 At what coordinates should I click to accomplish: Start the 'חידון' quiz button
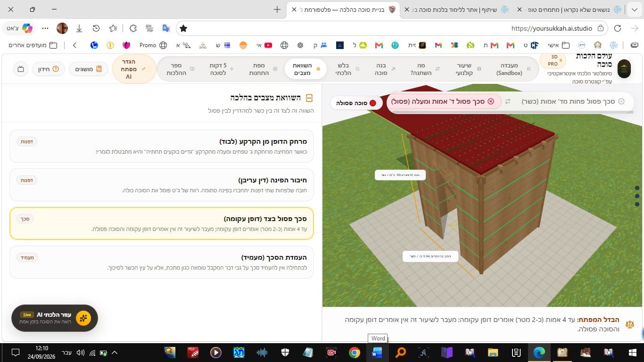click(x=49, y=69)
